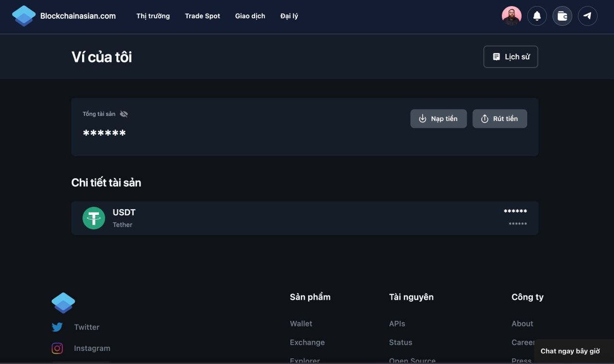The image size is (614, 364).
Task: Open the user profile avatar
Action: [x=512, y=16]
